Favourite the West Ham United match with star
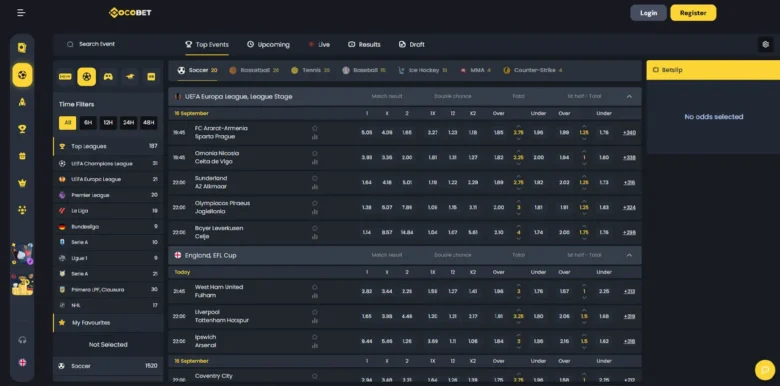 (314, 287)
